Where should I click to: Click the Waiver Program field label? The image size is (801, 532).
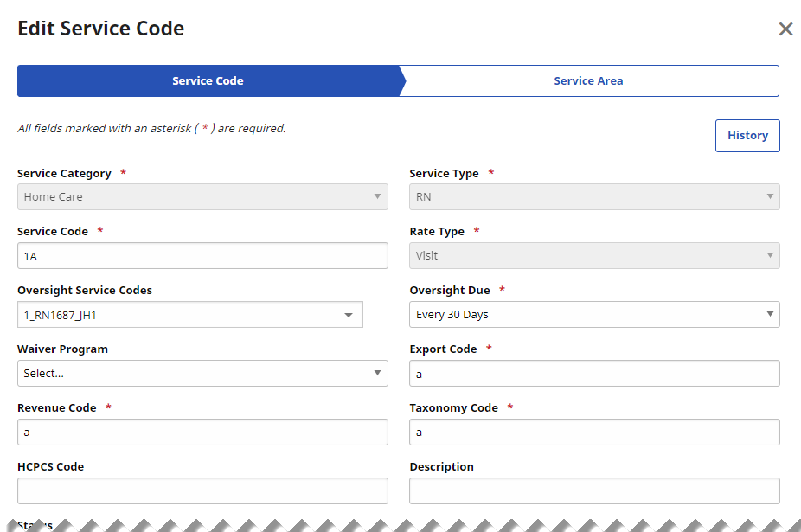[x=62, y=349]
